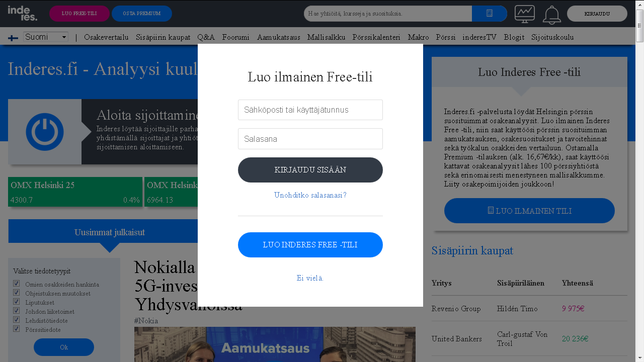Open the stock chart monitor icon
This screenshot has width=644, height=362.
[x=524, y=14]
